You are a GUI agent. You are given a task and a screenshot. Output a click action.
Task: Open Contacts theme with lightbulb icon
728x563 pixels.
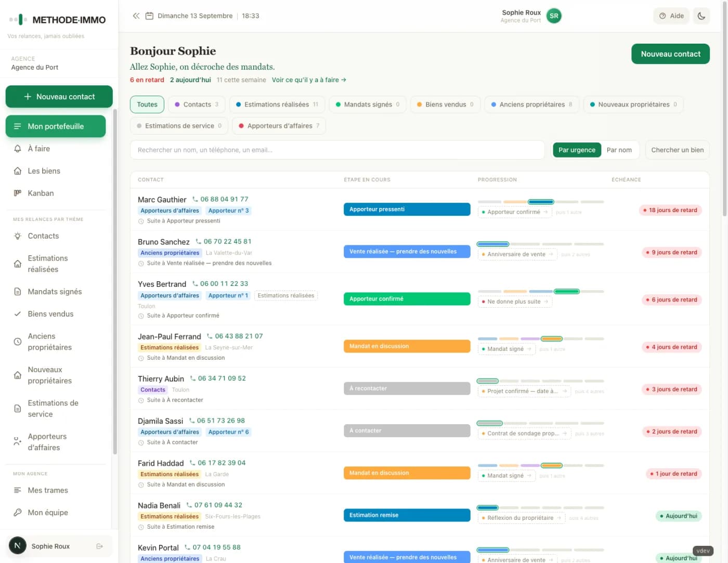pyautogui.click(x=56, y=236)
